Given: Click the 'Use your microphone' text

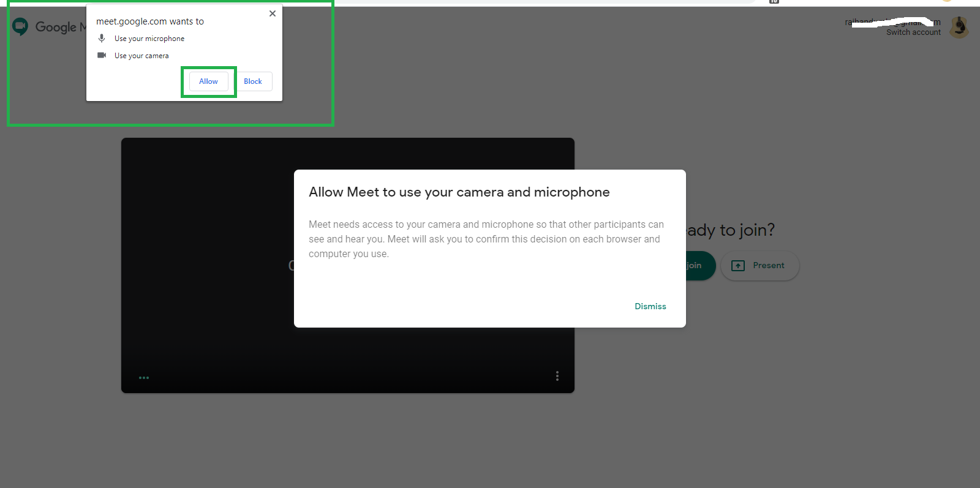Looking at the screenshot, I should click(x=149, y=39).
